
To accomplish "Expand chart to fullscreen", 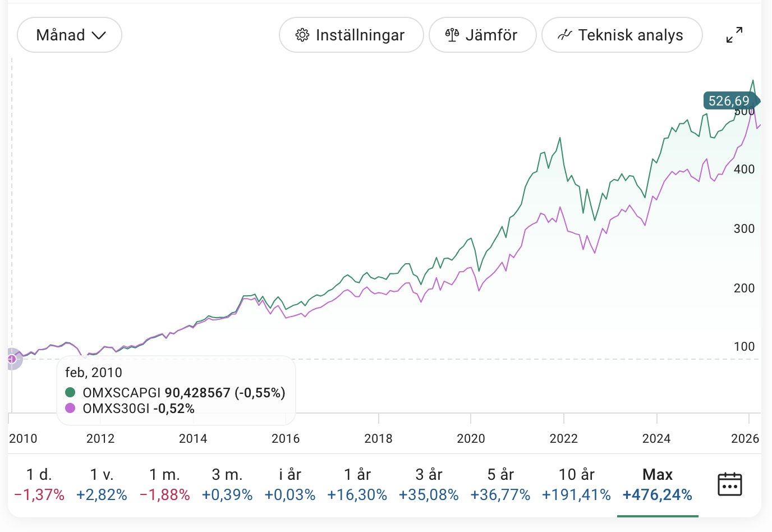I will click(x=734, y=35).
